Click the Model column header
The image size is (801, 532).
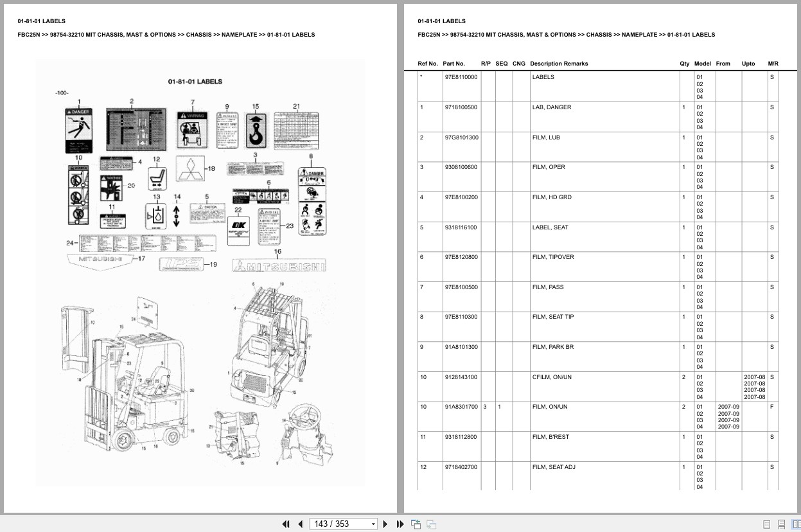pyautogui.click(x=703, y=64)
